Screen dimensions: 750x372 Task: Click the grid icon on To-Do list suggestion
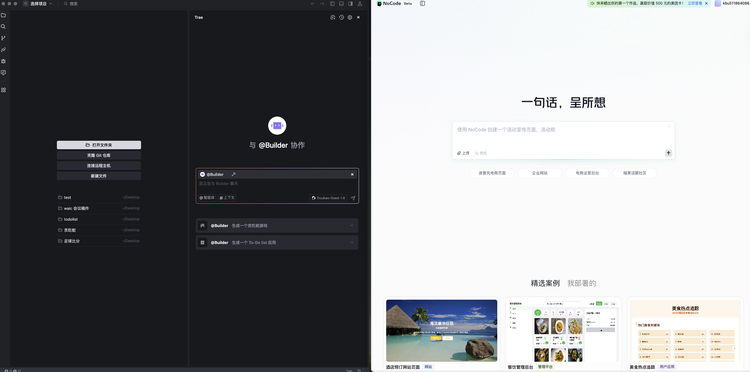point(203,242)
